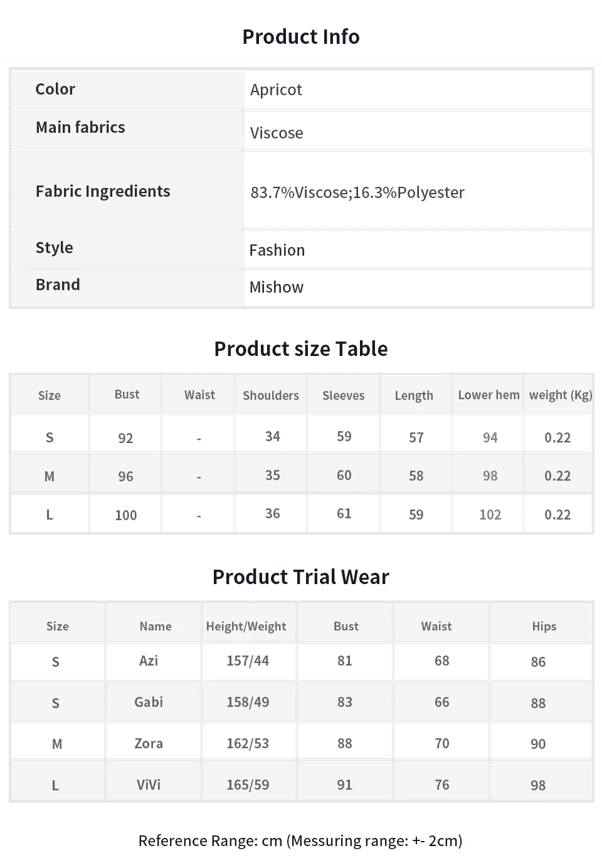Select size L lower hem value 102
This screenshot has height=868, width=602.
click(x=490, y=515)
